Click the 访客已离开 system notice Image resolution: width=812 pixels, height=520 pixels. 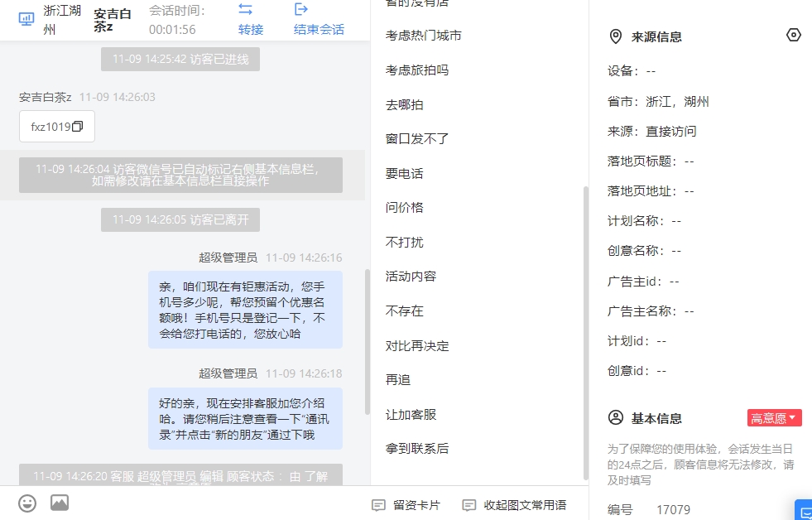180,219
